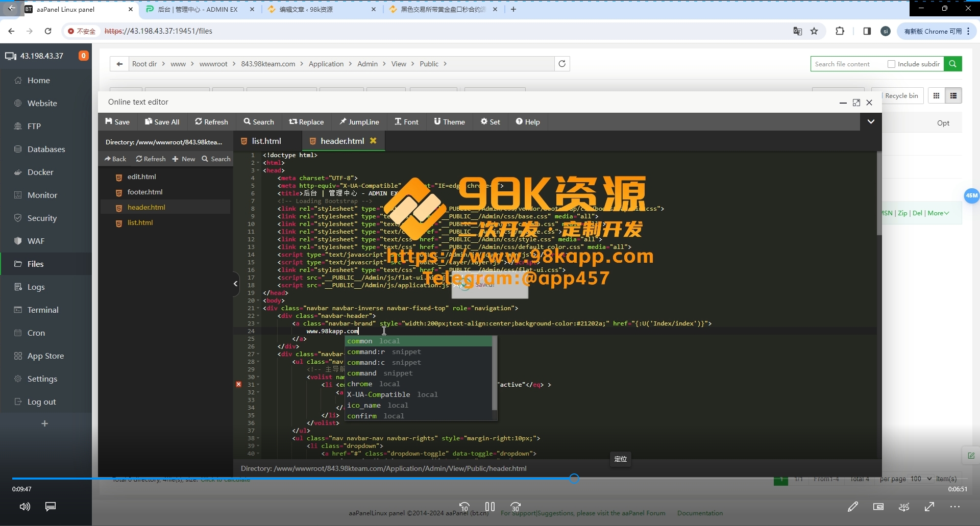Open the WAF section
Screen dimensions: 980x526
pos(36,241)
